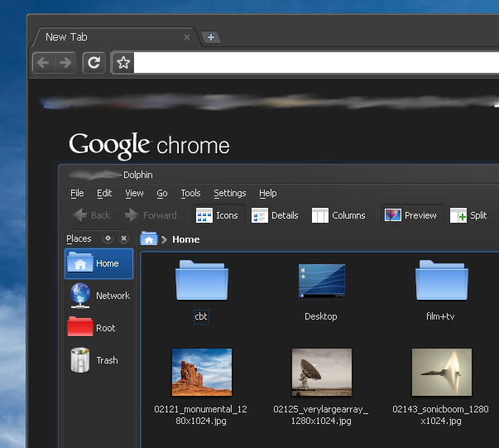Close the Places panel

pos(124,238)
